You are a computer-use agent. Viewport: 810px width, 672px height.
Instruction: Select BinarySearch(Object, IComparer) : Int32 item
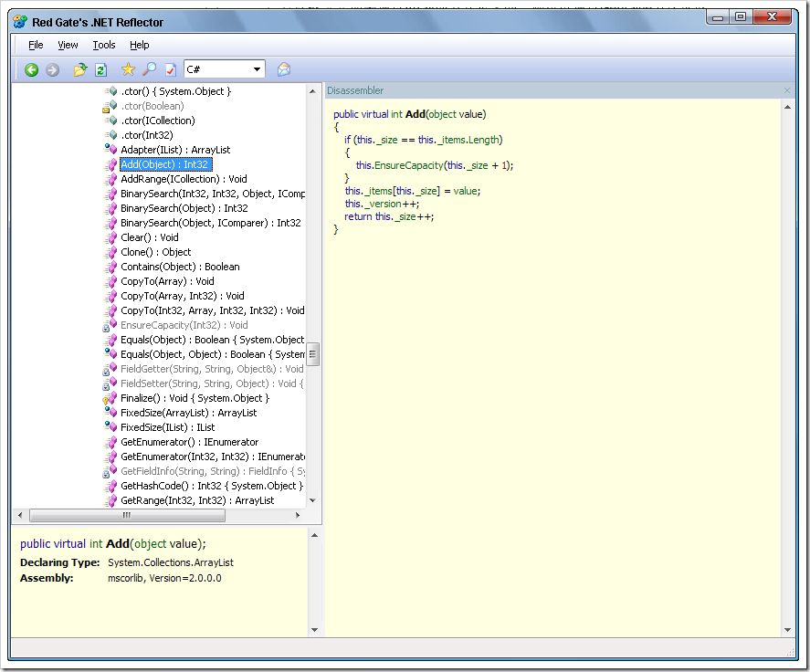[210, 223]
